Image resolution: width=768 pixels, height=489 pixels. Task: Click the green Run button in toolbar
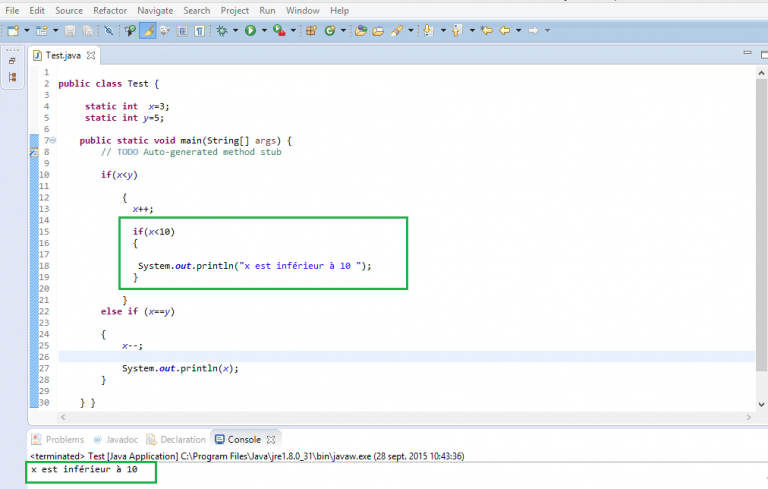(249, 31)
